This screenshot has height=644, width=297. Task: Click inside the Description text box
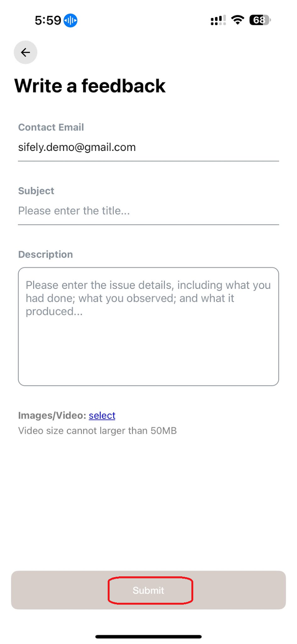tap(148, 326)
